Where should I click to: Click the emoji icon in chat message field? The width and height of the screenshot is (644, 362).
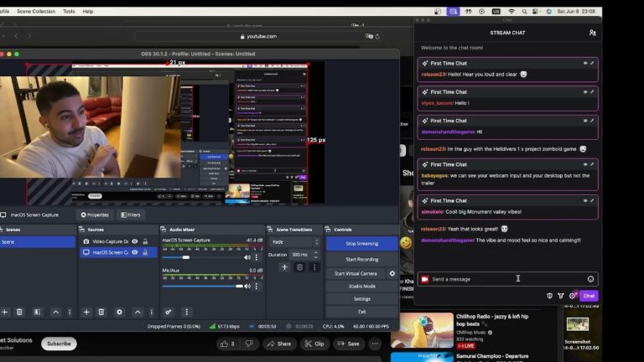tap(590, 279)
